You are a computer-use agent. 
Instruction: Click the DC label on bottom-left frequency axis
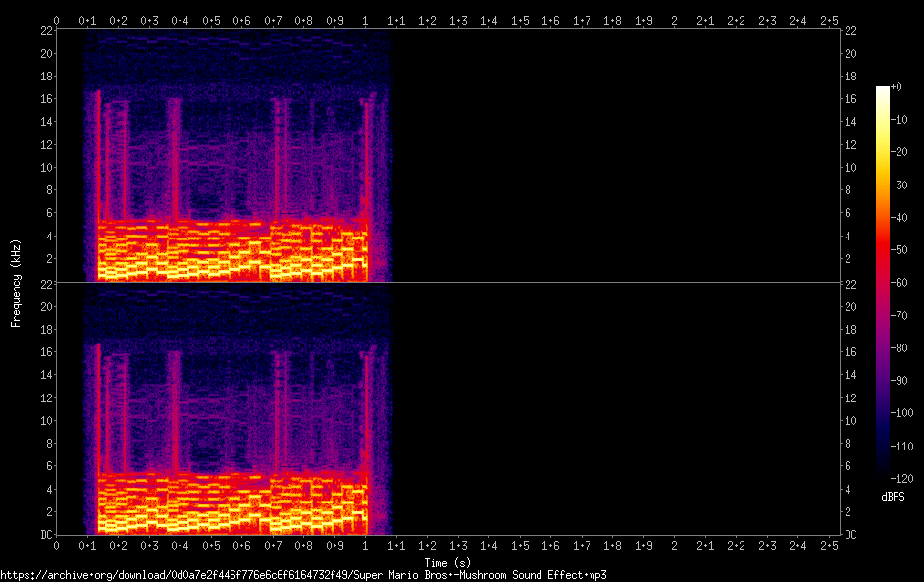pos(44,535)
